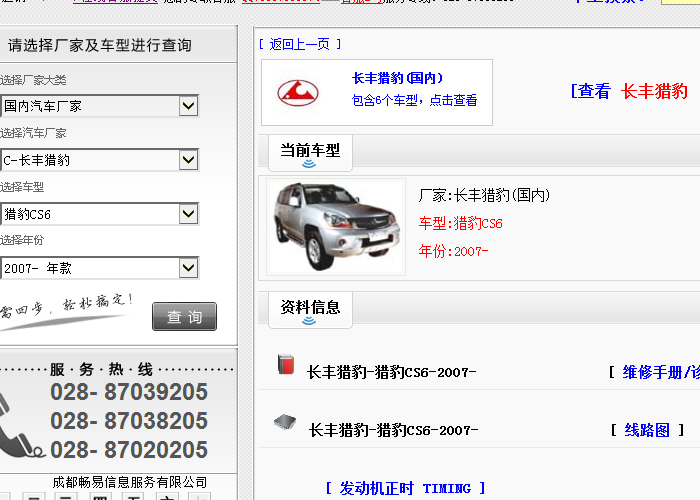Image resolution: width=700 pixels, height=500 pixels.
Task: Open the 长丰猎豹(国内) brand link
Action: coord(397,78)
